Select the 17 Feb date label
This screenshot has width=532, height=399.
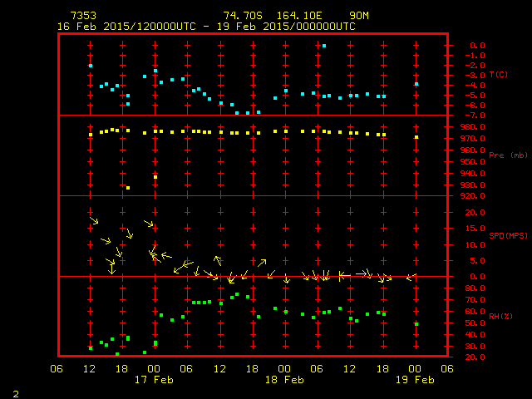[154, 380]
